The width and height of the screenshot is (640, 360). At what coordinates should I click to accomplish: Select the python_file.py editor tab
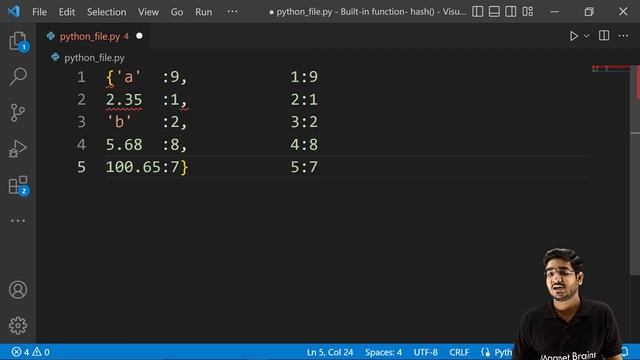point(92,36)
